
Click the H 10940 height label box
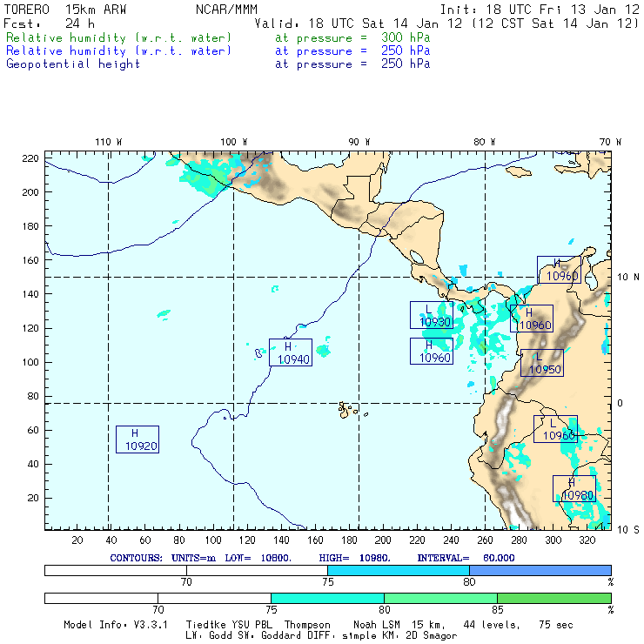tap(291, 352)
